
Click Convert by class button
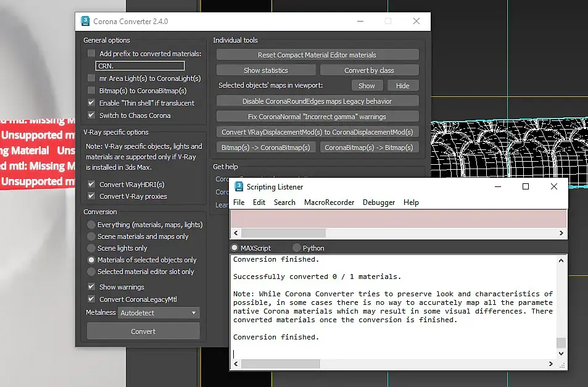click(x=370, y=70)
